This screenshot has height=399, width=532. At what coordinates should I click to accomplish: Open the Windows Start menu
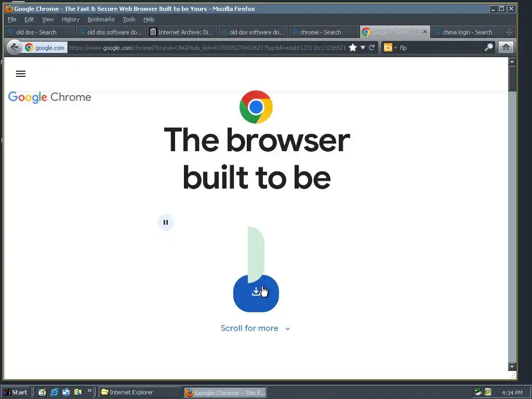(16, 392)
